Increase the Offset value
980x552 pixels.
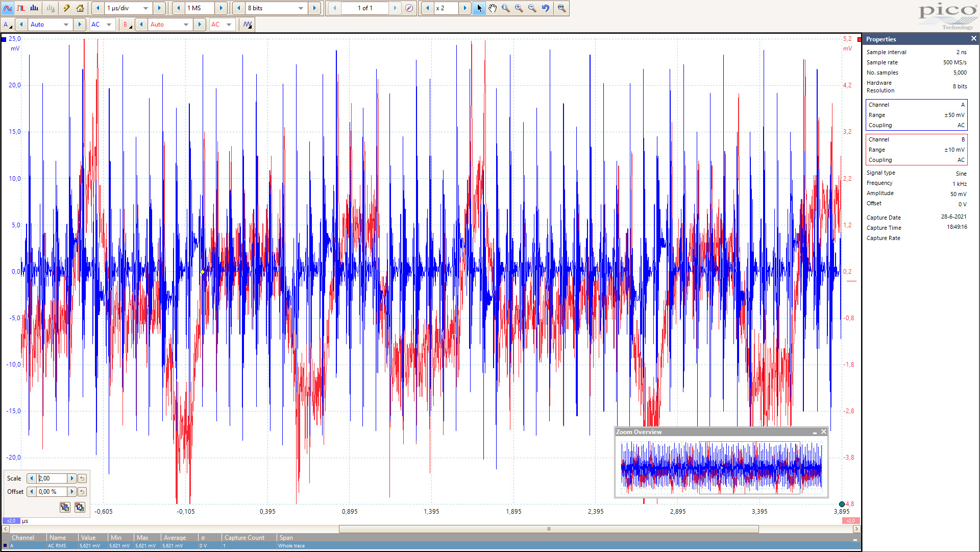[72, 492]
